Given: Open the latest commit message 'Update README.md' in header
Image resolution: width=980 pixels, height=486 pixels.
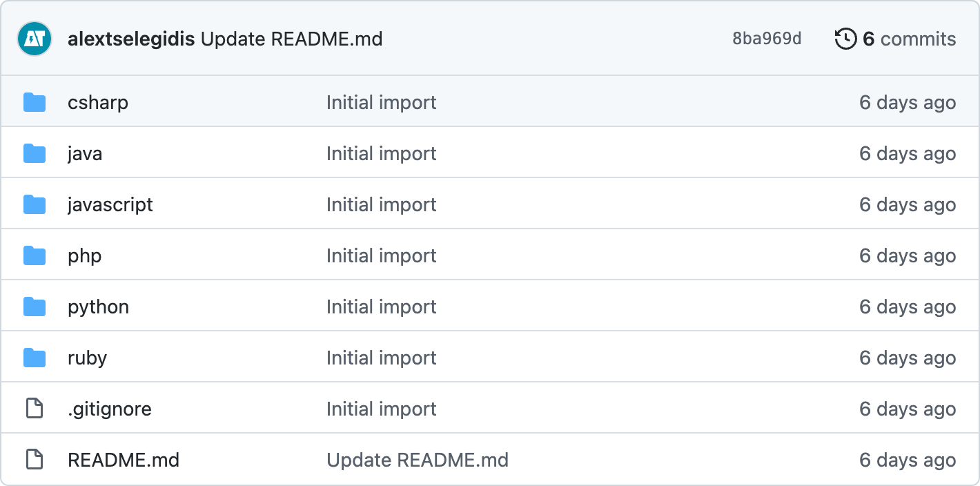Looking at the screenshot, I should [291, 39].
